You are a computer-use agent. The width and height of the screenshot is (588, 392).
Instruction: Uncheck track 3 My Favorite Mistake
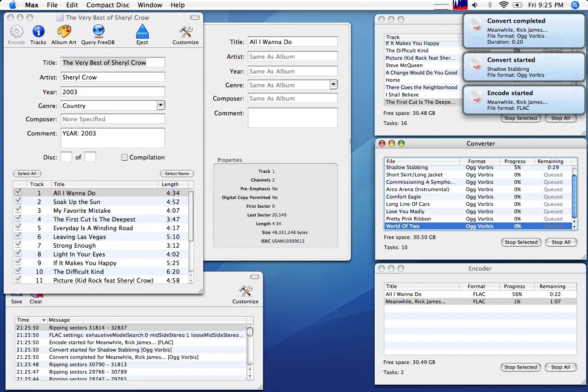pos(18,210)
